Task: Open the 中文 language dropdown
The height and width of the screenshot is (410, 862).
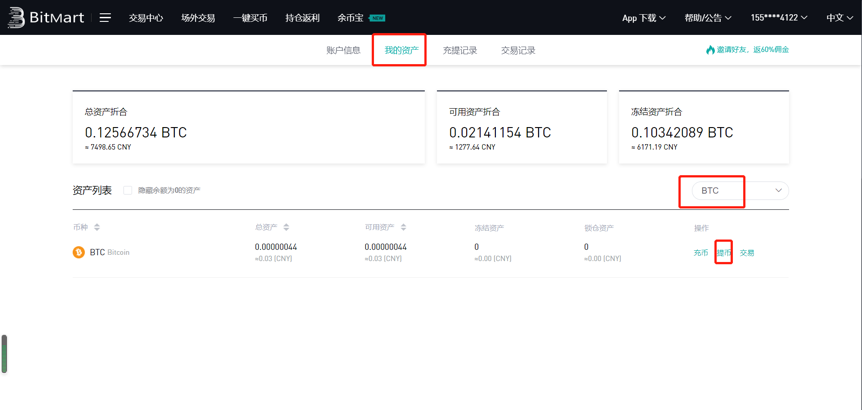Action: pyautogui.click(x=839, y=18)
